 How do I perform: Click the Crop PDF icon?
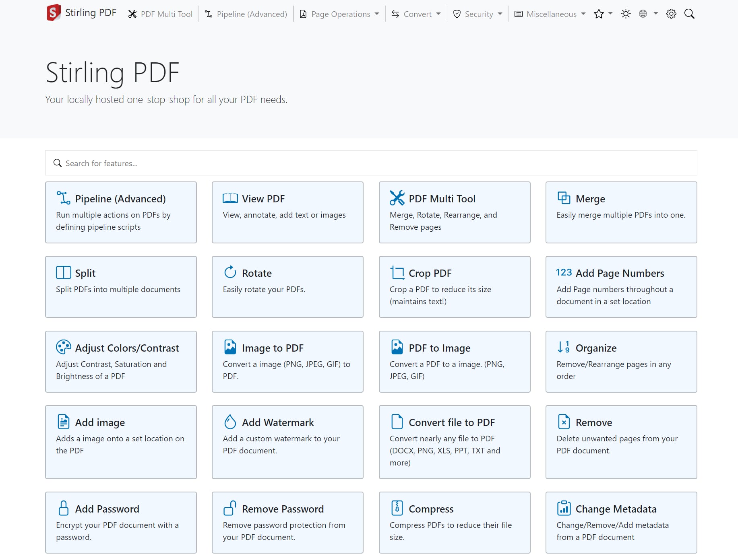(x=397, y=272)
